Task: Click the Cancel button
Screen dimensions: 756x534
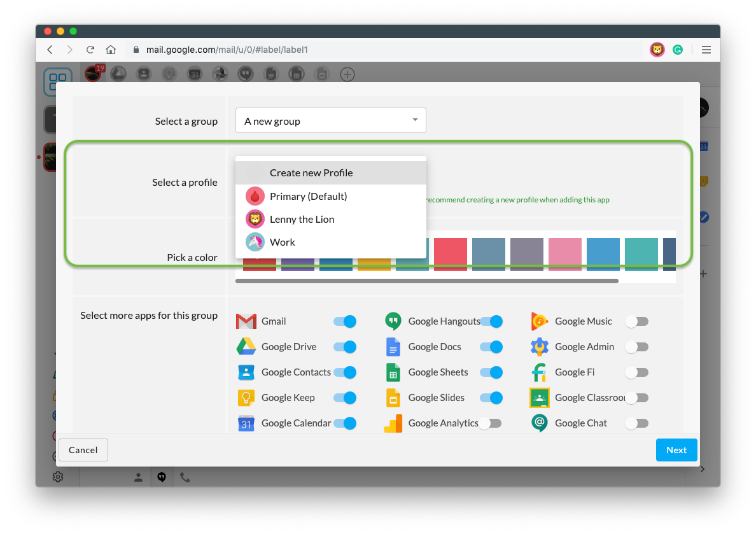Action: (x=83, y=450)
